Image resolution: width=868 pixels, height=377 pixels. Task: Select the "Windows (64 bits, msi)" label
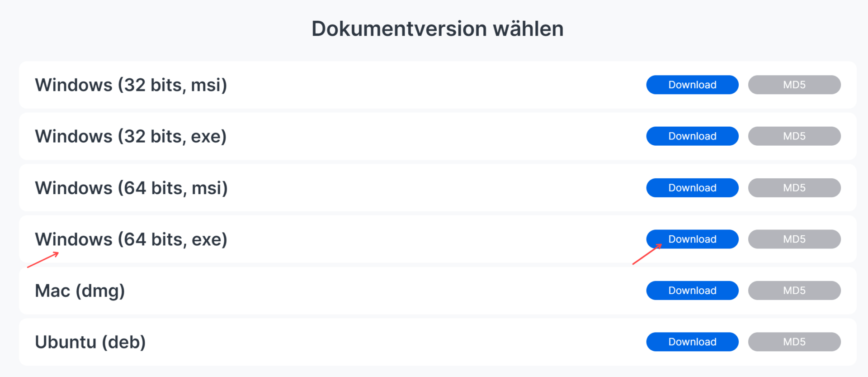131,188
